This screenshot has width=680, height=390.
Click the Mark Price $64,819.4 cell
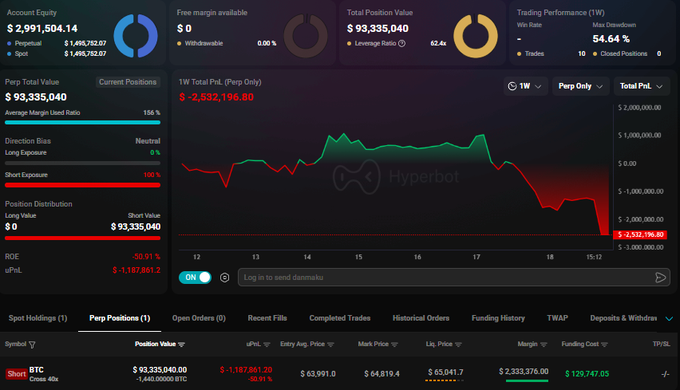382,374
